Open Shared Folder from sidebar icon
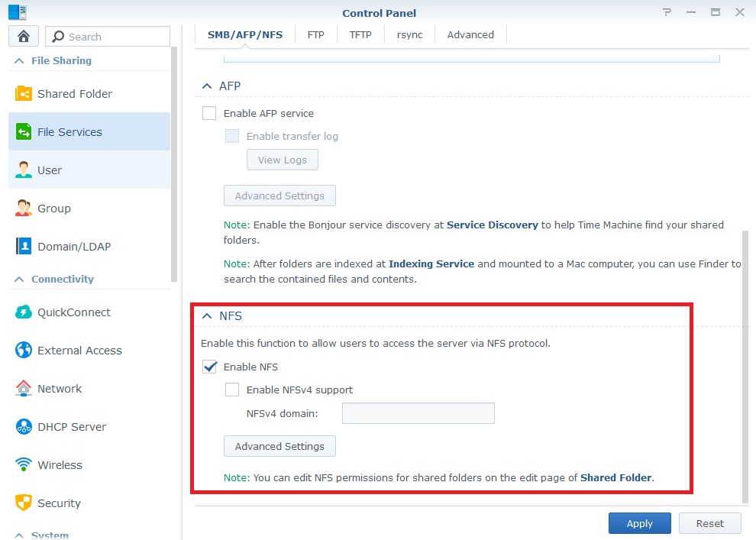756x540 pixels. (24, 94)
